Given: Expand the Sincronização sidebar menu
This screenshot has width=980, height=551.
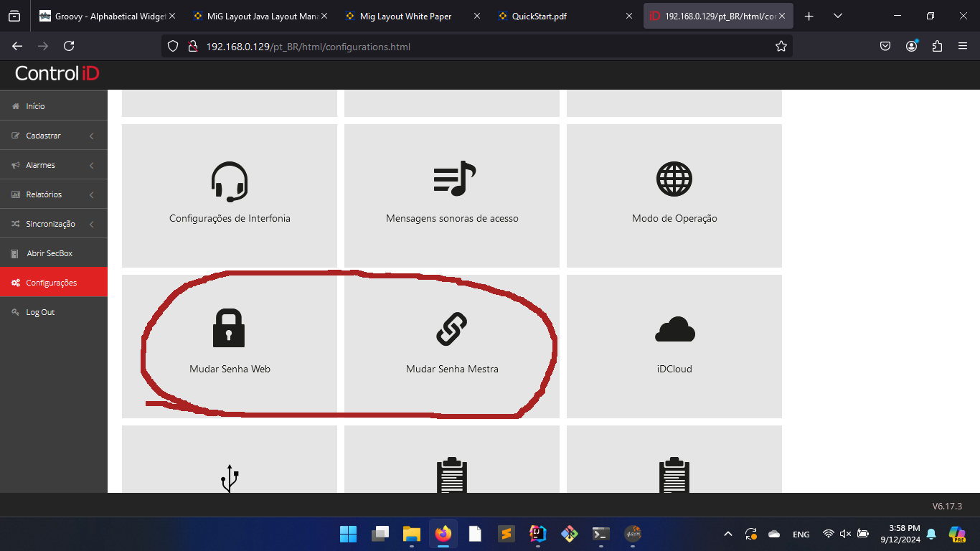Looking at the screenshot, I should 54,224.
